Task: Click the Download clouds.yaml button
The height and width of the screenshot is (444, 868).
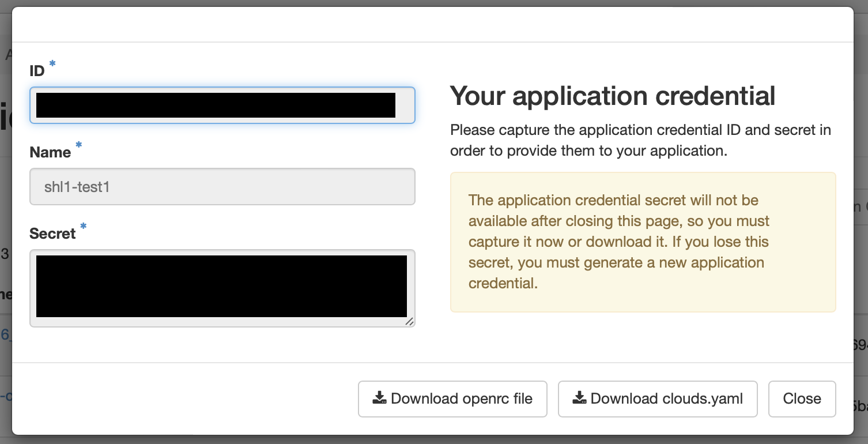Action: (x=658, y=398)
